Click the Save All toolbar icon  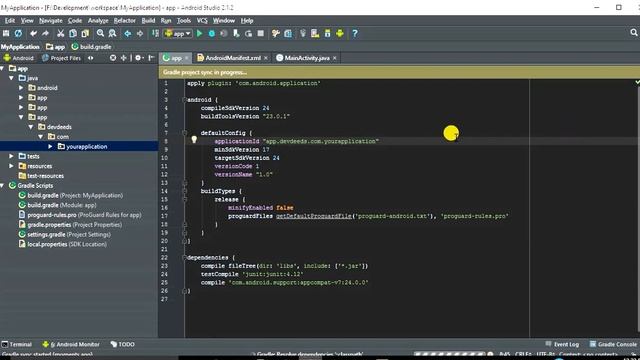click(x=6, y=33)
